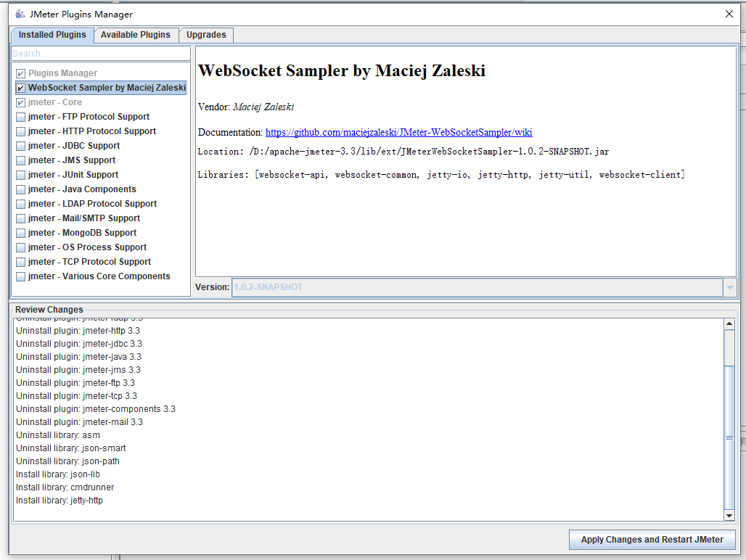Check the jmeter - Mail/SMTP Support box
This screenshot has width=746, height=560.
coord(20,218)
